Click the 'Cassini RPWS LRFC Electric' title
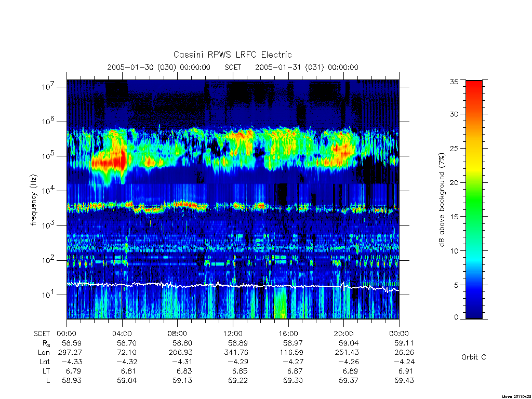The width and height of the screenshot is (532, 399). (x=232, y=55)
